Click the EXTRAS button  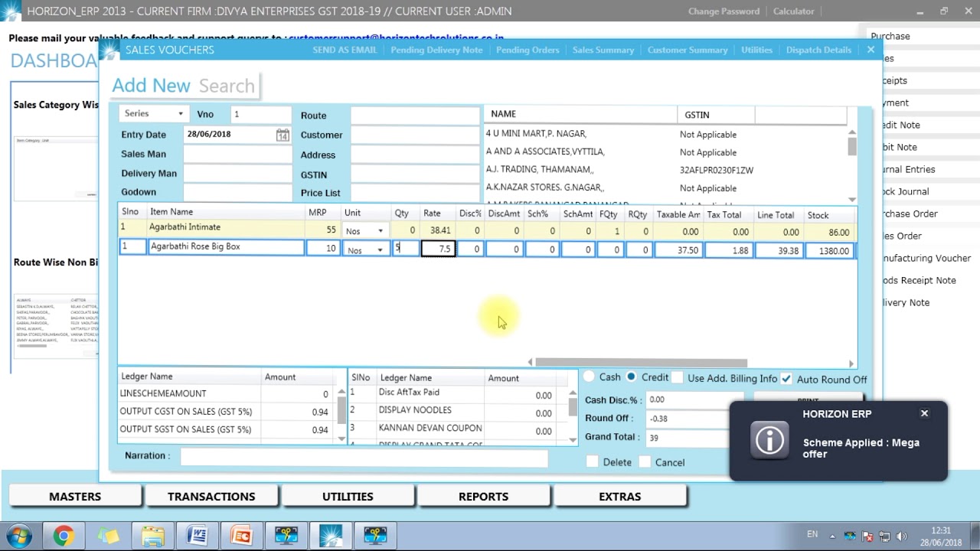[x=619, y=497]
